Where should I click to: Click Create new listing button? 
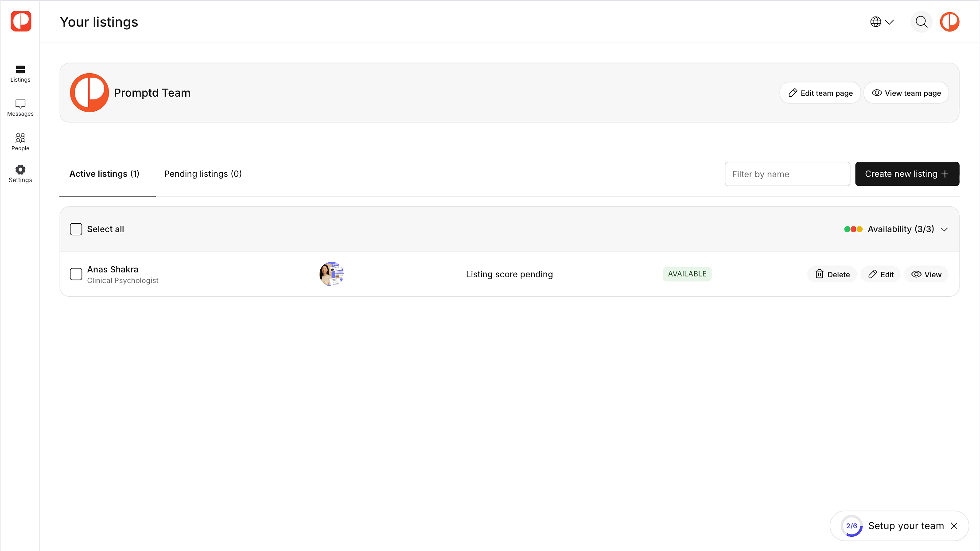point(907,174)
